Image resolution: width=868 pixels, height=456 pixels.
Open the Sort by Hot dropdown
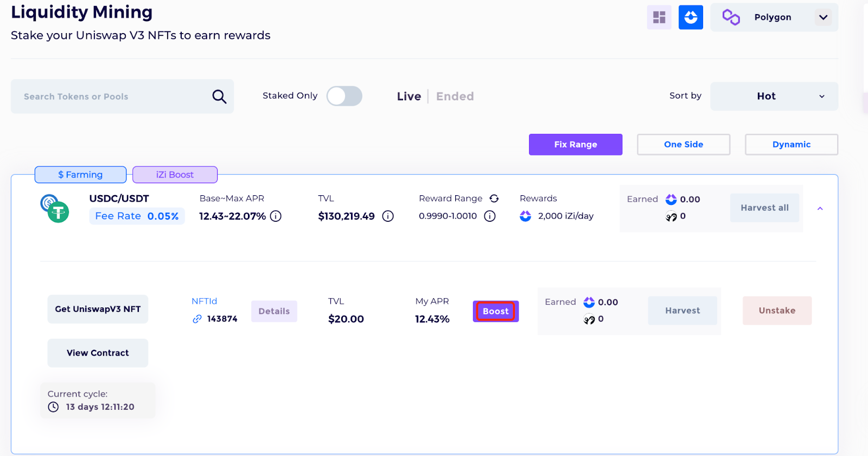[x=774, y=97]
